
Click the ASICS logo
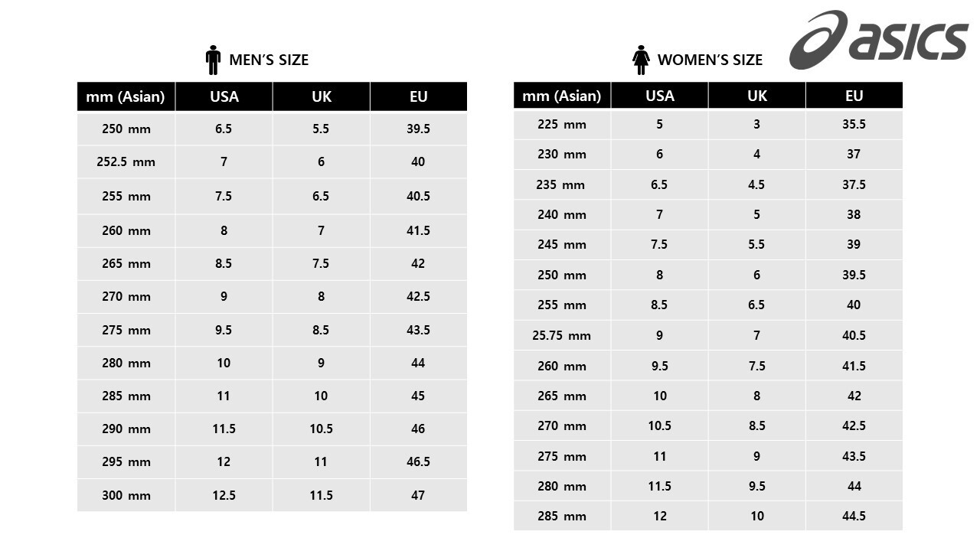(879, 39)
